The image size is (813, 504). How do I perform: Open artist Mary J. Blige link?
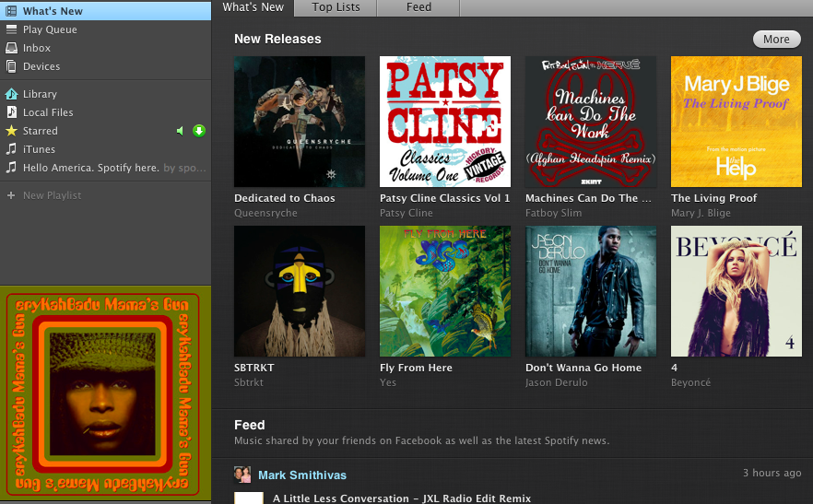tap(701, 213)
